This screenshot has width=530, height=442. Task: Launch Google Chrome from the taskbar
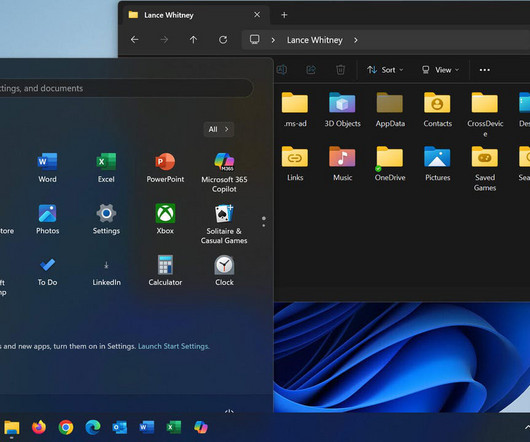click(66, 427)
